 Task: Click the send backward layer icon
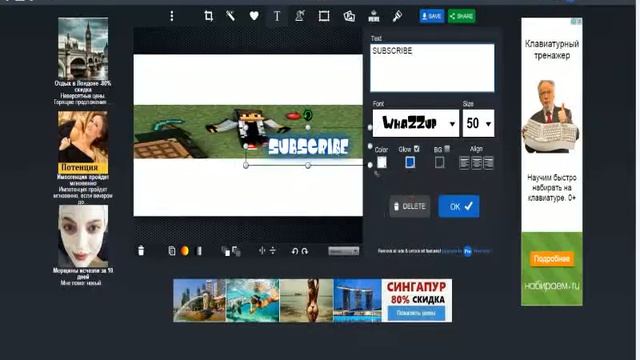tap(236, 251)
